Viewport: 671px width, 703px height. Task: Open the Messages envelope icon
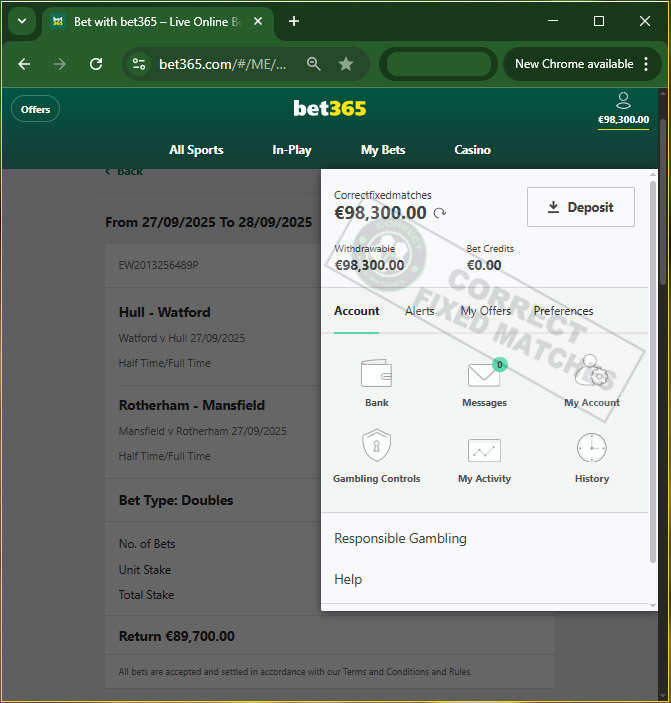tap(484, 376)
